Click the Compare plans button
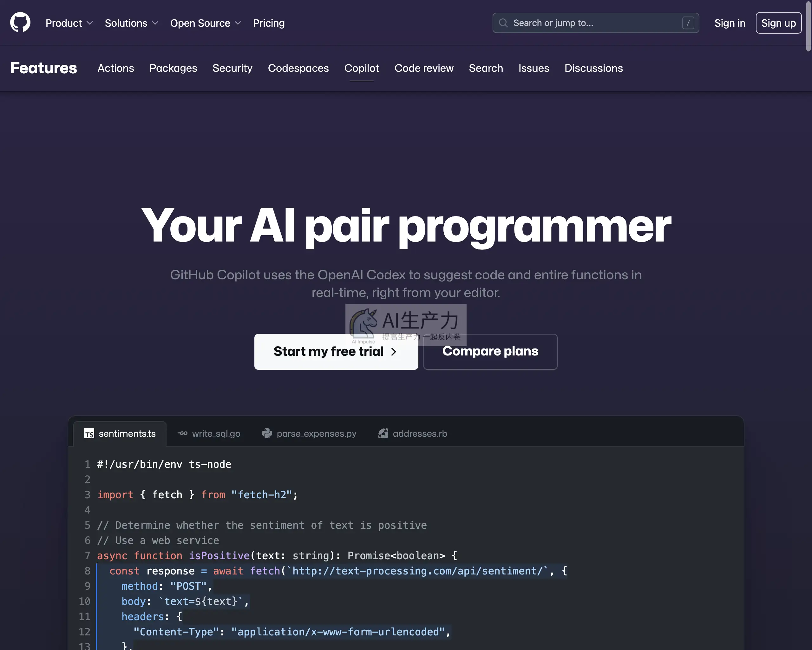The height and width of the screenshot is (650, 812). coord(490,352)
